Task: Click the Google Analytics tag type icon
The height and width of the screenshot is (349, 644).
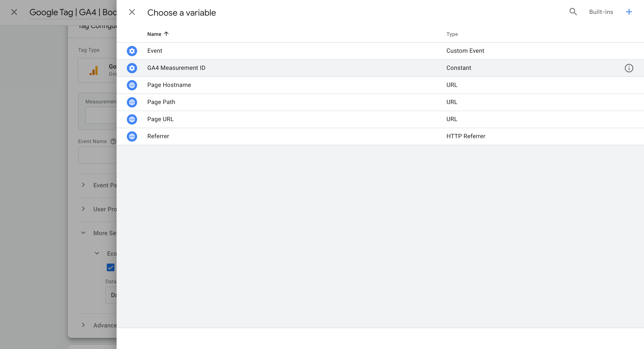Action: point(94,70)
